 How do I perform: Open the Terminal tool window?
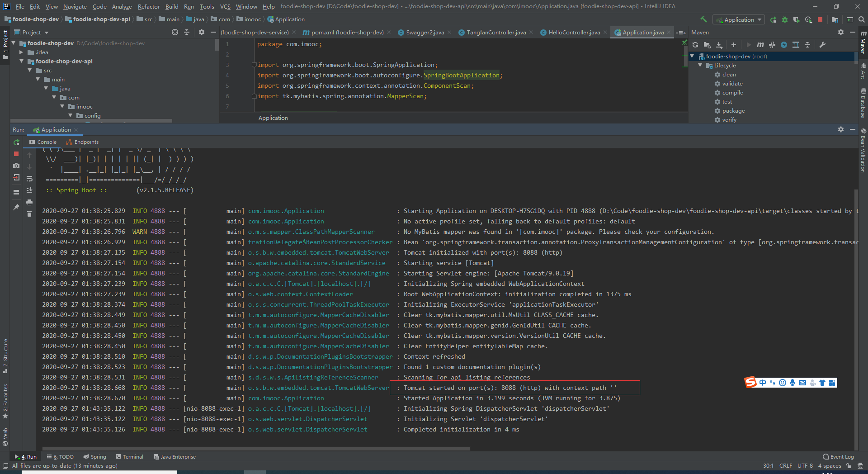point(129,457)
